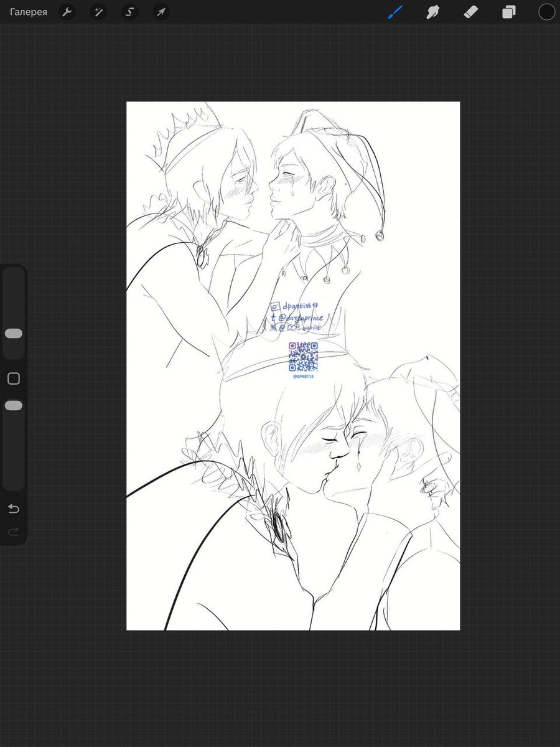Image resolution: width=560 pixels, height=747 pixels.
Task: Open the Adjustments magic wand menu
Action: coord(98,12)
